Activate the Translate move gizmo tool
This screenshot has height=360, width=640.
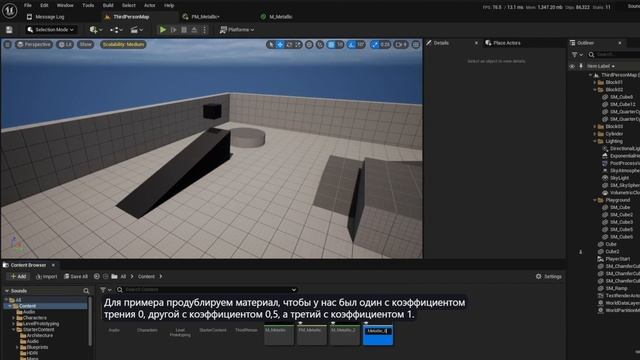[280, 44]
